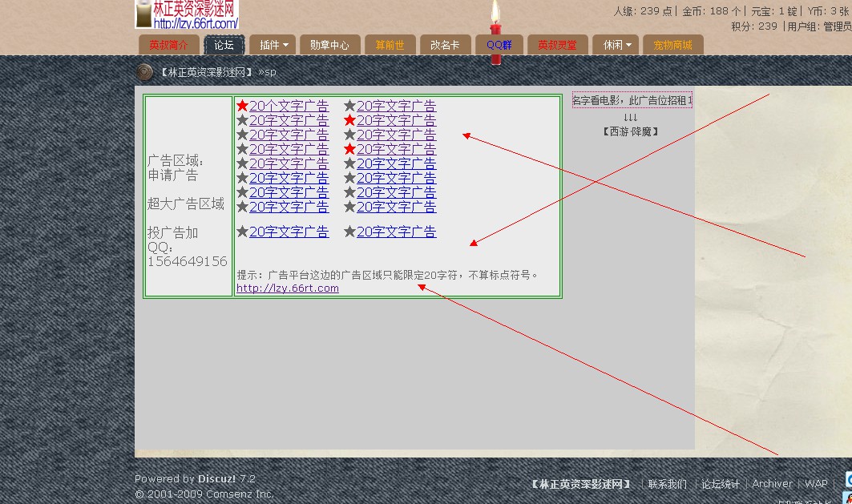
Task: Open the QQ群 navigation tab
Action: click(499, 45)
